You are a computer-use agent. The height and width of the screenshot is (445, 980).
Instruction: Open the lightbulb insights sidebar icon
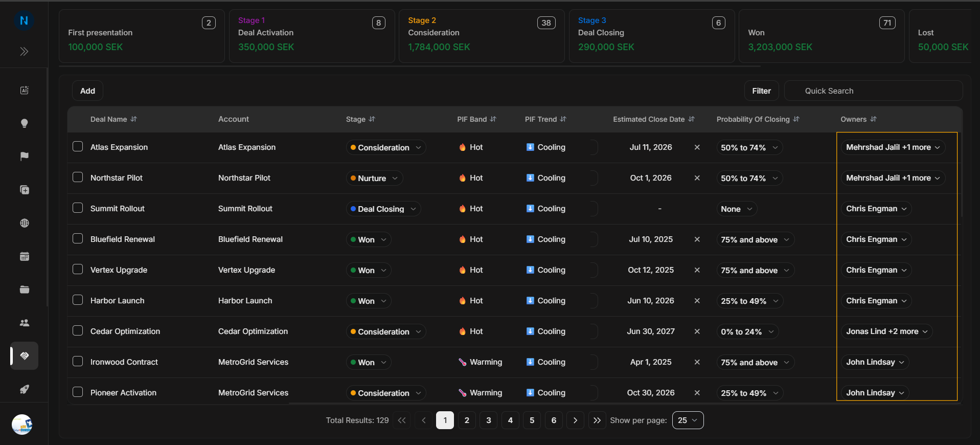tap(24, 123)
